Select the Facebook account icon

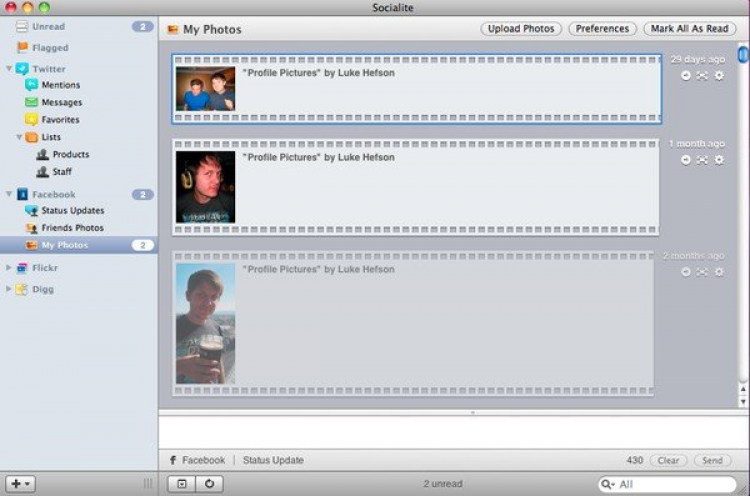[x=22, y=194]
